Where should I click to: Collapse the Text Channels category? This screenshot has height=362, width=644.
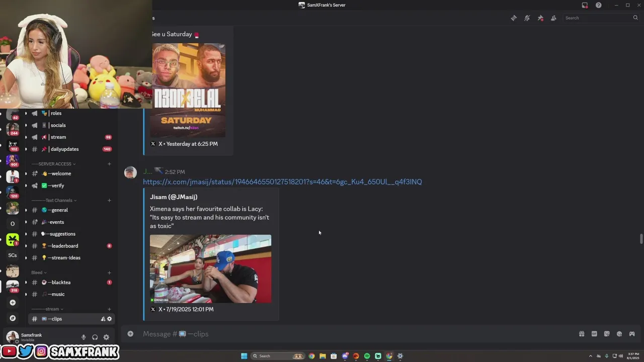point(54,200)
